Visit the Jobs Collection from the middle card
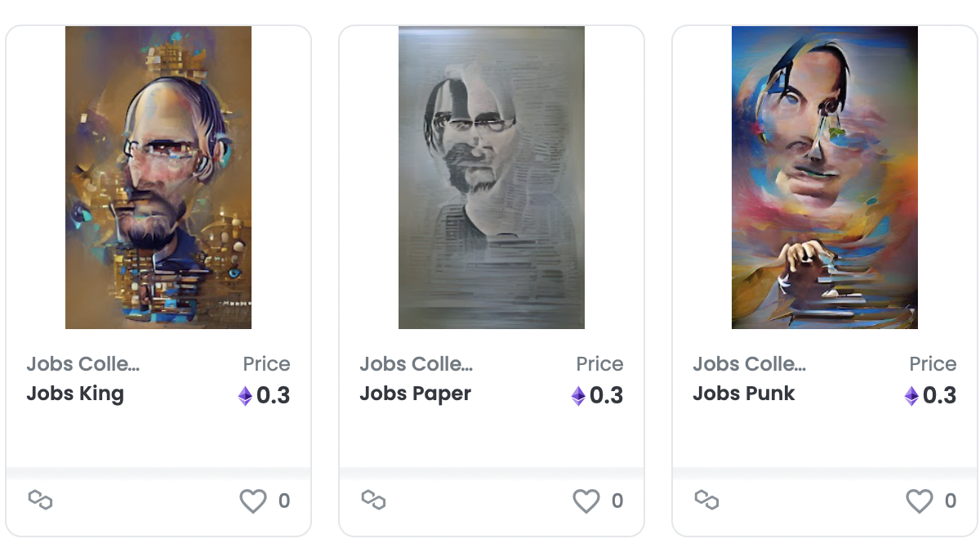The image size is (980, 552). pos(417,363)
